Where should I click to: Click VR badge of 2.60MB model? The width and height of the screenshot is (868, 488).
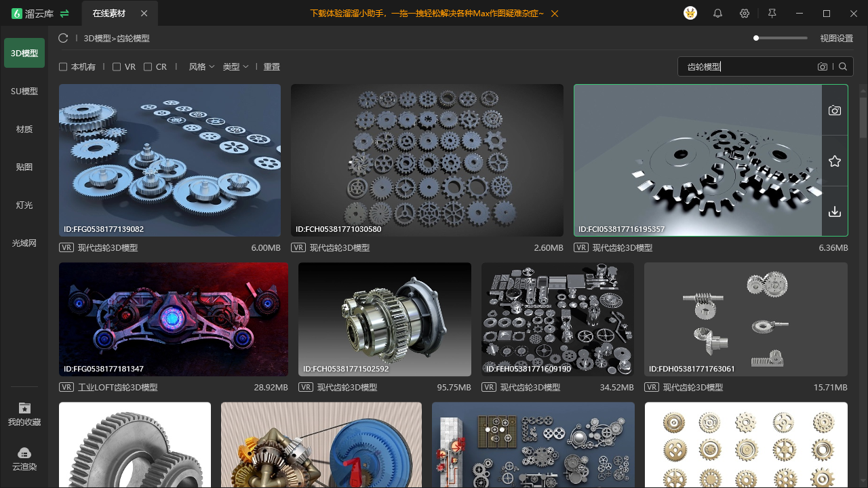[x=298, y=248]
